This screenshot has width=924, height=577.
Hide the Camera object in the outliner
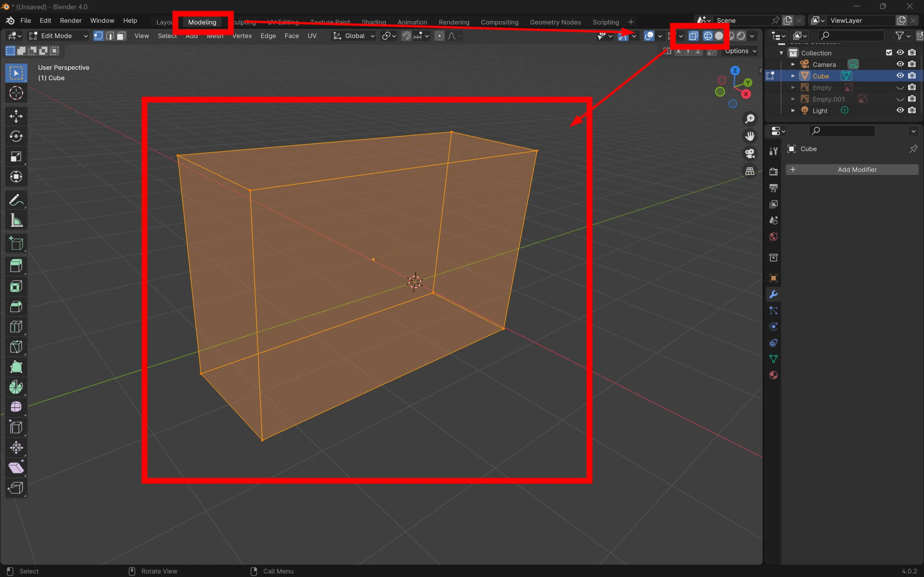coord(900,64)
